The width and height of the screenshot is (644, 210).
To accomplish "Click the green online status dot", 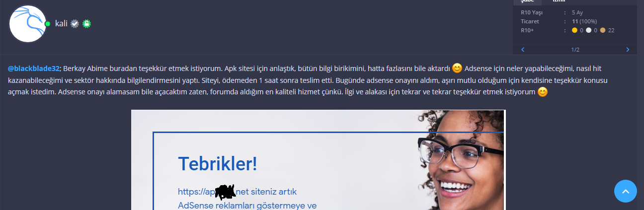I will pos(48,24).
